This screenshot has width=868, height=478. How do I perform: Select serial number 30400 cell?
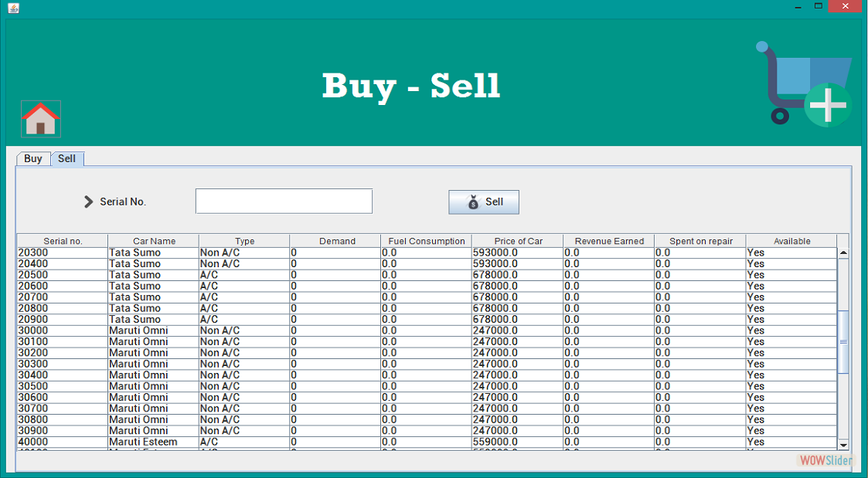[63, 375]
